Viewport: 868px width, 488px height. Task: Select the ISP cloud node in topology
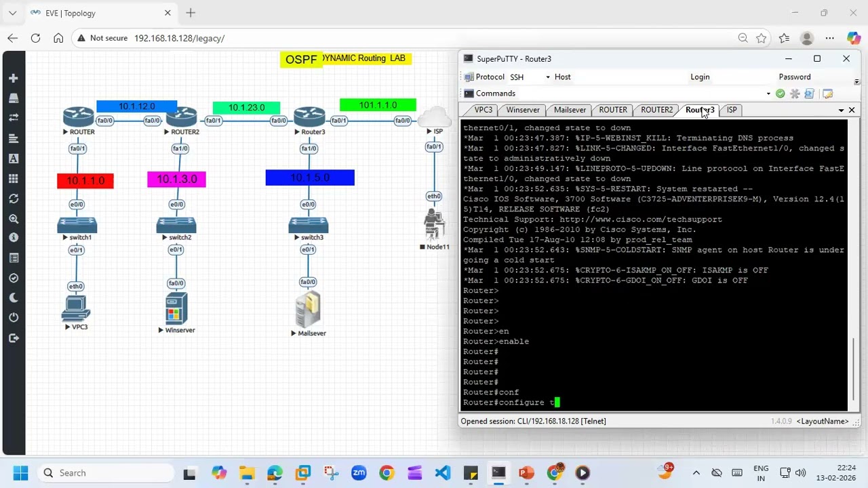click(435, 117)
